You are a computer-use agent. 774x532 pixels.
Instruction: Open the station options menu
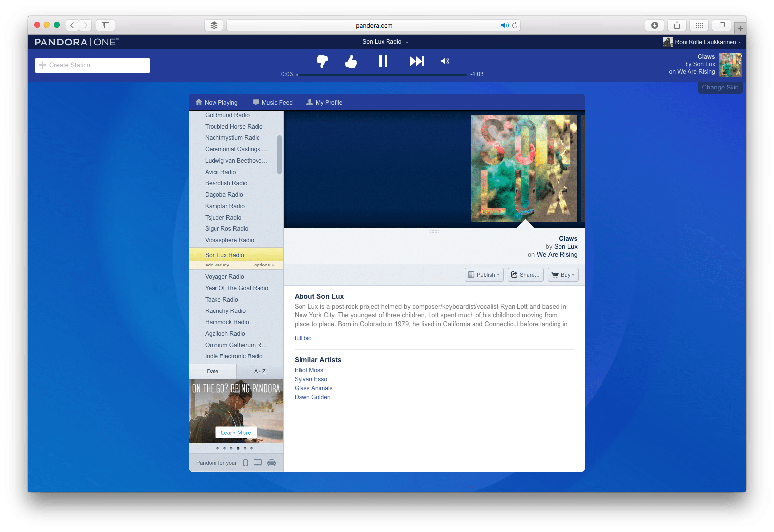tap(263, 265)
